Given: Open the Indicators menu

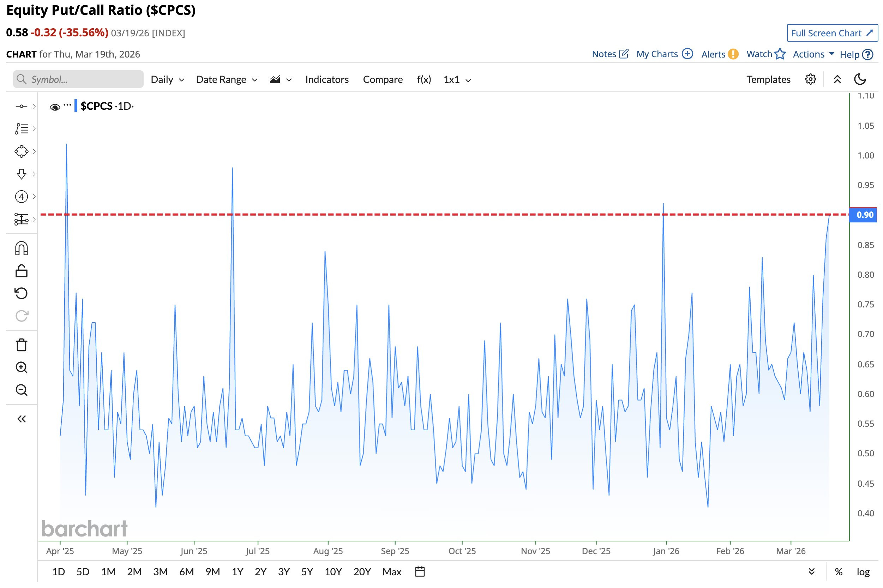Looking at the screenshot, I should 326,79.
